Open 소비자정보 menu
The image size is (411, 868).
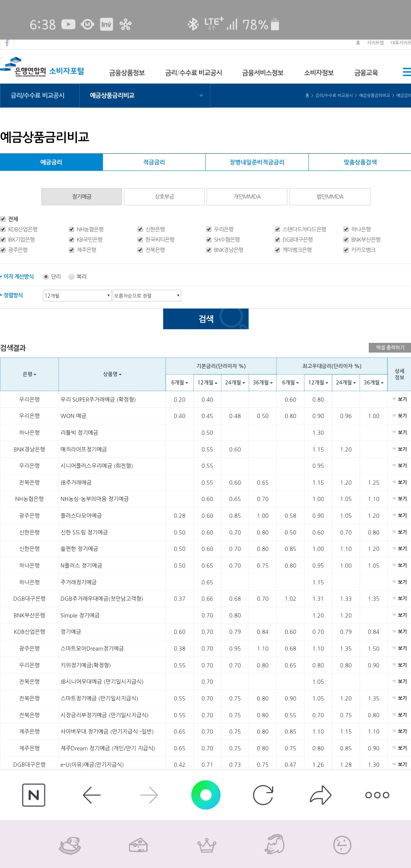[319, 73]
